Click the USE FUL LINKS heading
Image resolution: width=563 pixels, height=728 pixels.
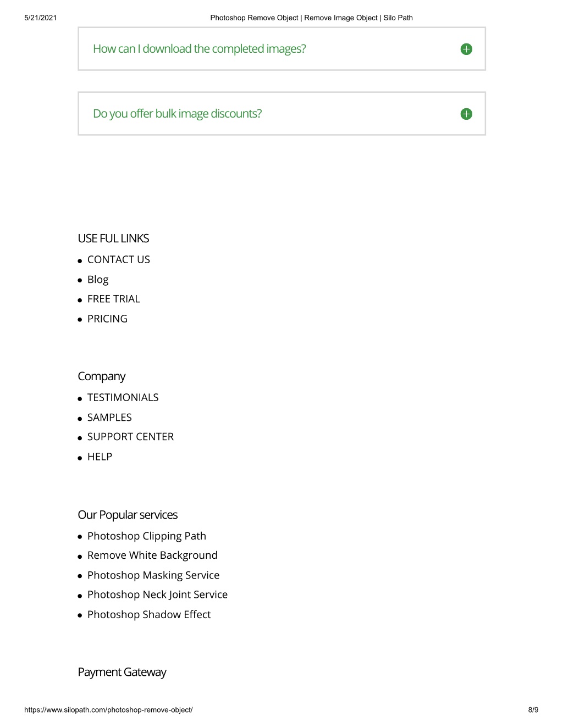coord(113,238)
